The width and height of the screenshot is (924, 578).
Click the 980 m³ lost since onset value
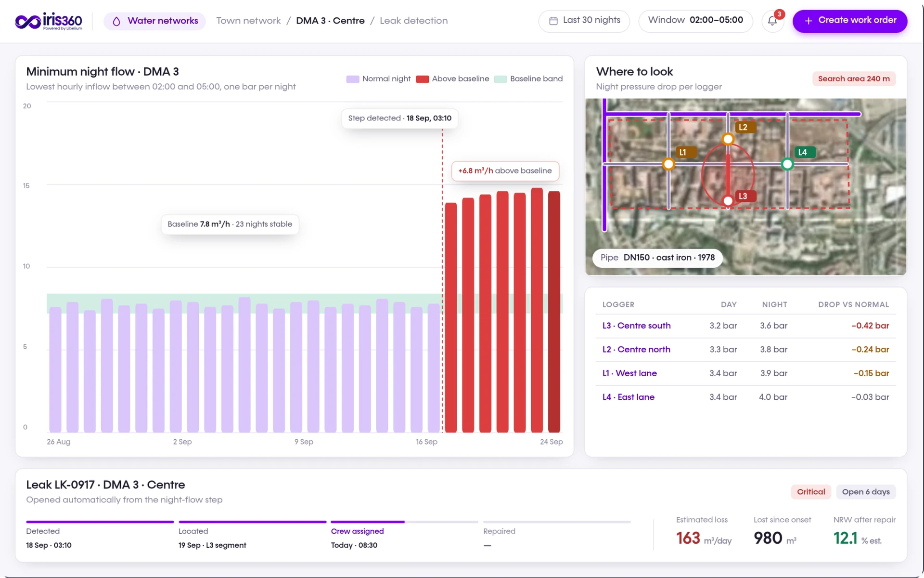pyautogui.click(x=775, y=538)
